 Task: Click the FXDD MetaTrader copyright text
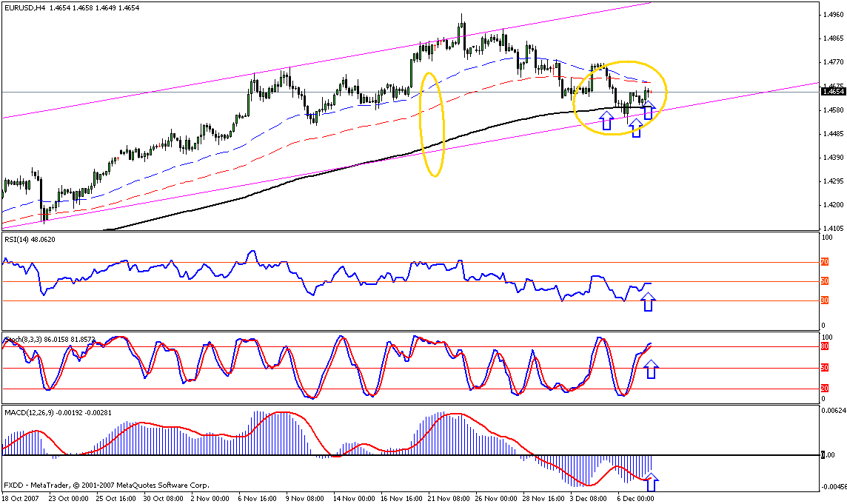tap(107, 485)
